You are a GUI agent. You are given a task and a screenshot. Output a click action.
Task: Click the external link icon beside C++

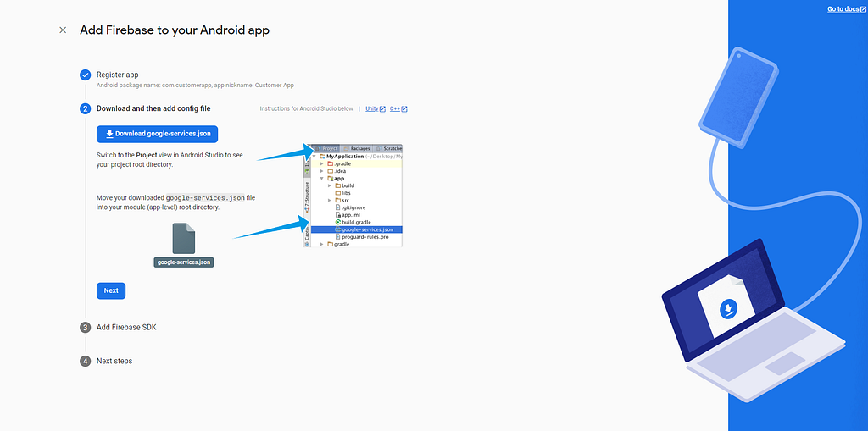(404, 109)
